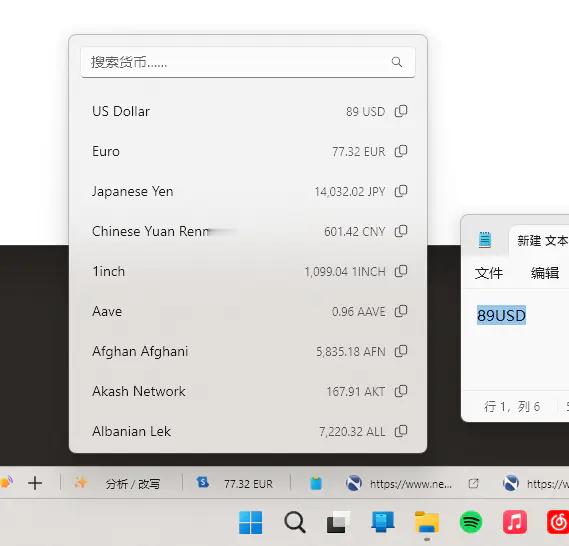Focus the currency search field
569x546 pixels.
[x=248, y=62]
